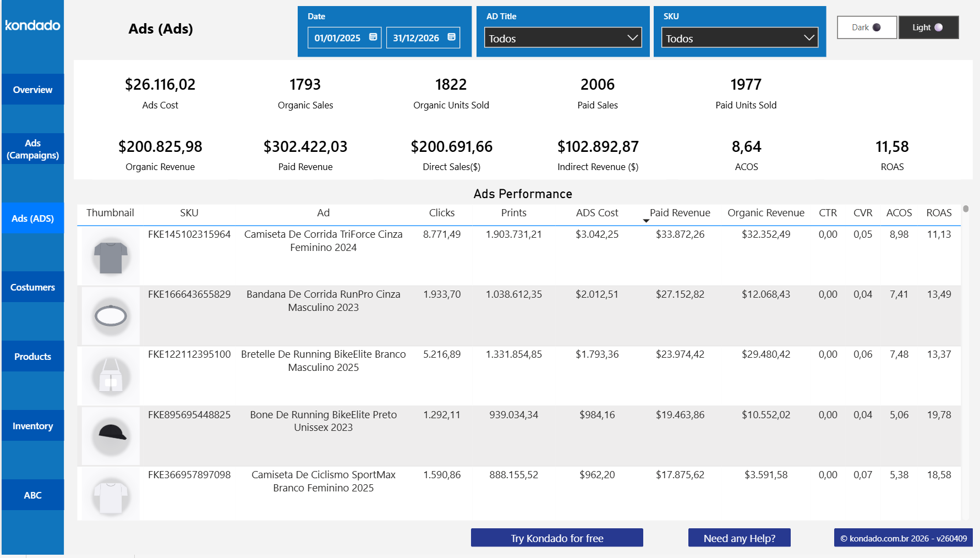Switch theme to Dark

click(x=866, y=27)
